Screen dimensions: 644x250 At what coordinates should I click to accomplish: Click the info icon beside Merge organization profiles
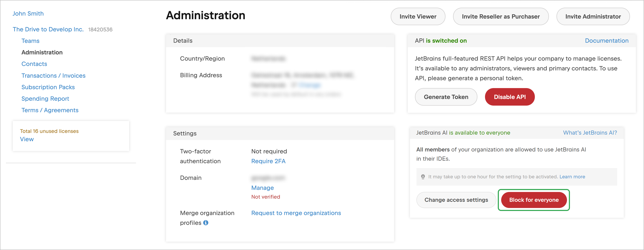tap(206, 222)
